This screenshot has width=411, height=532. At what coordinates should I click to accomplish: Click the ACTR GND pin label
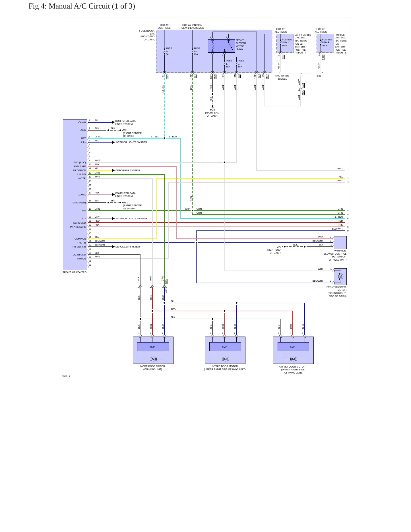pyautogui.click(x=80, y=255)
